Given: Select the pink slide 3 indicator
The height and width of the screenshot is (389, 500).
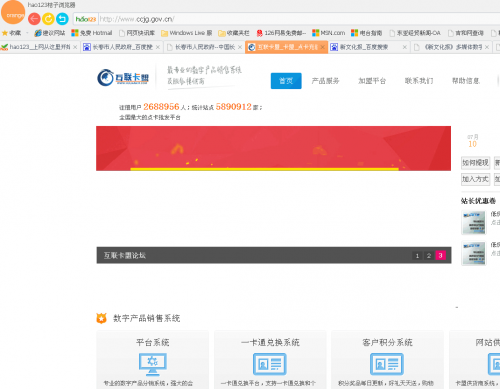Looking at the screenshot, I should pos(440,255).
